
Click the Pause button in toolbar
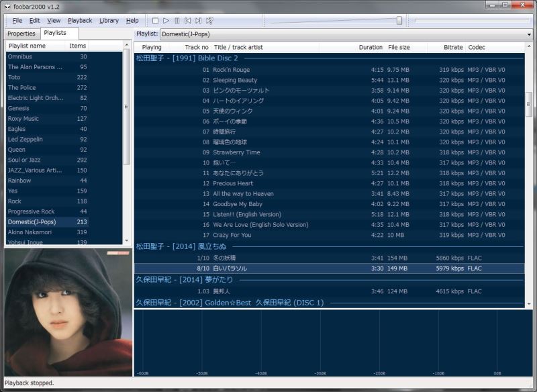coord(177,21)
